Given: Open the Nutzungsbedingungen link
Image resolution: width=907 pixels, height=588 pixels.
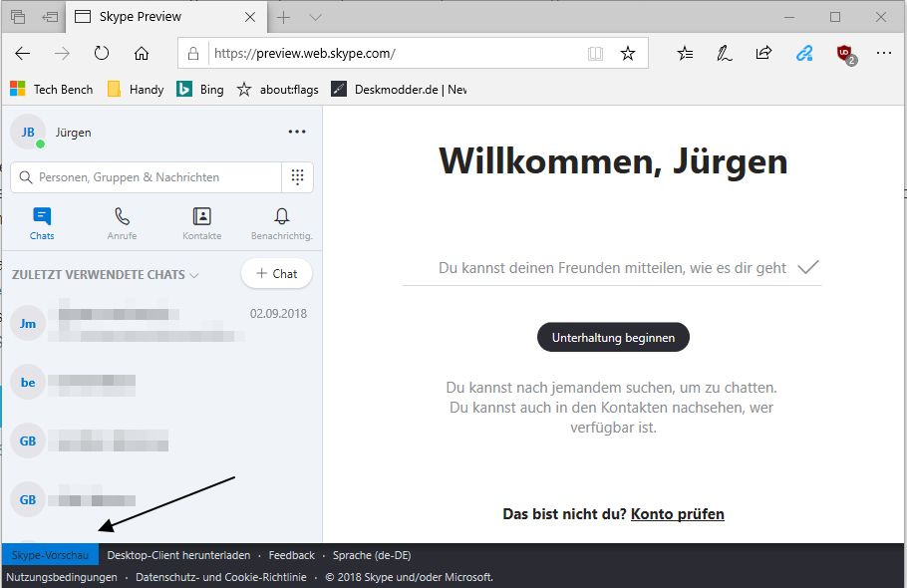Looking at the screenshot, I should (x=62, y=577).
